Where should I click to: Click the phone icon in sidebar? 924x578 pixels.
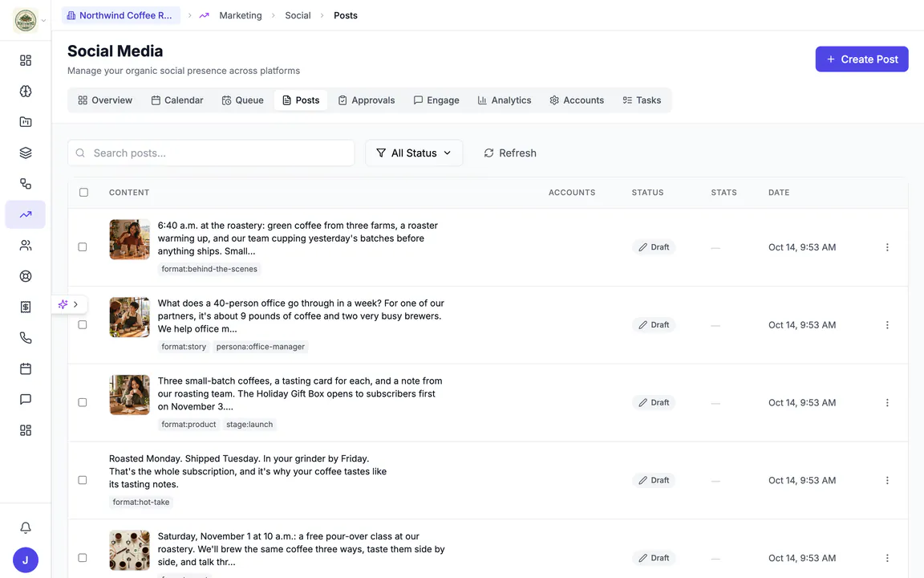[x=26, y=337]
